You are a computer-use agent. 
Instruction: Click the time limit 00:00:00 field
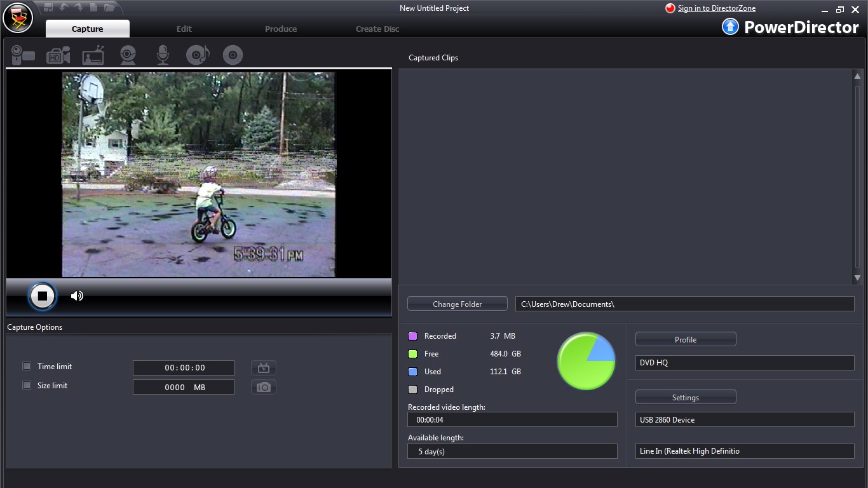coord(184,368)
